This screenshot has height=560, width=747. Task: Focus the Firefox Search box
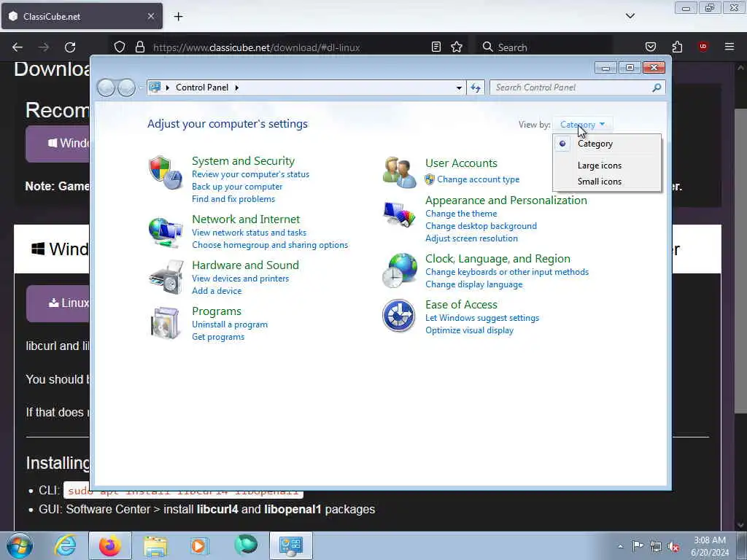544,47
